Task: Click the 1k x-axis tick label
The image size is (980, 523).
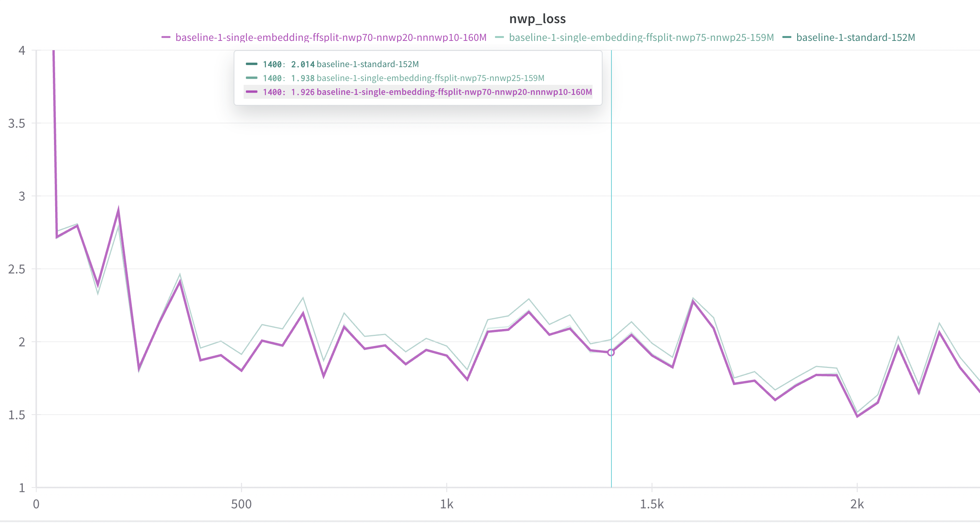Action: (x=446, y=504)
